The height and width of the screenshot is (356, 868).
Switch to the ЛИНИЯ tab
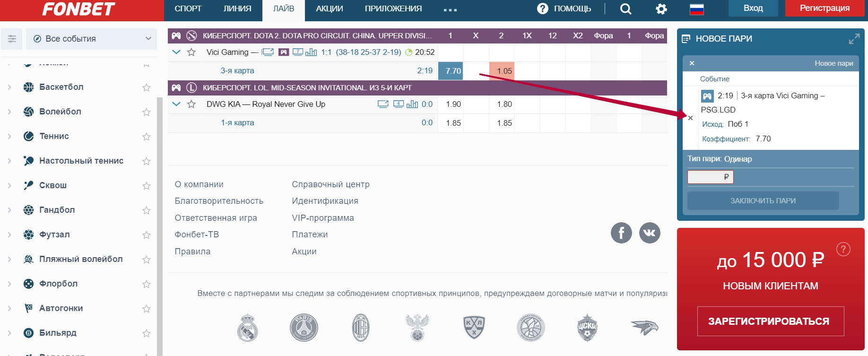click(237, 9)
